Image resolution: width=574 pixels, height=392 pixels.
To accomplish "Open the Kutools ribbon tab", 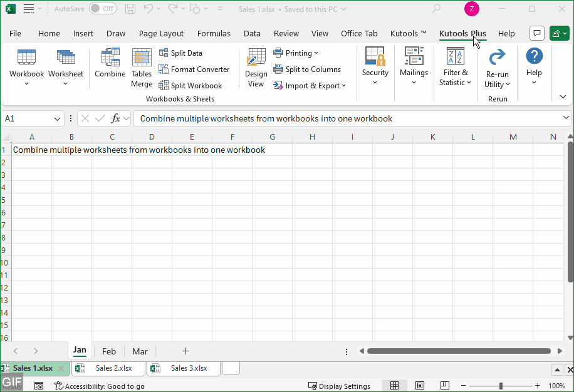I will point(408,33).
